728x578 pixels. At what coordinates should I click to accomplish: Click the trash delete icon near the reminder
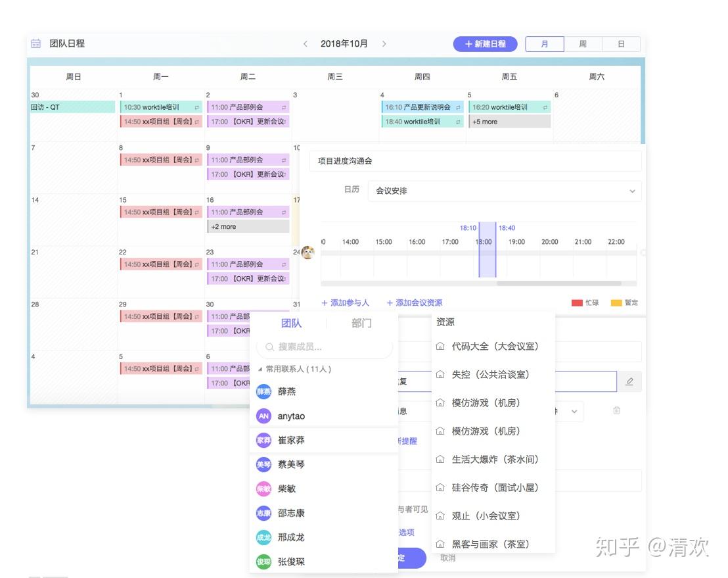pos(616,410)
